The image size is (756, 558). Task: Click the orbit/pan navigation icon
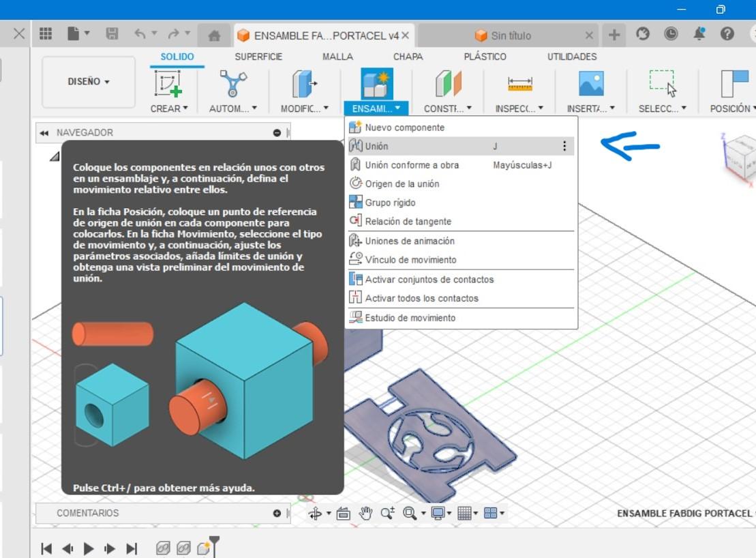pos(316,514)
